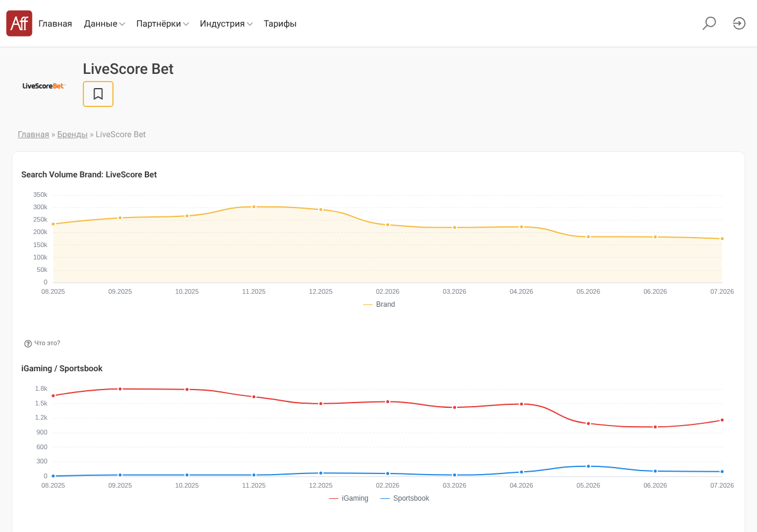This screenshot has width=757, height=532.
Task: Click the 1.8k axis label
Action: coord(41,388)
